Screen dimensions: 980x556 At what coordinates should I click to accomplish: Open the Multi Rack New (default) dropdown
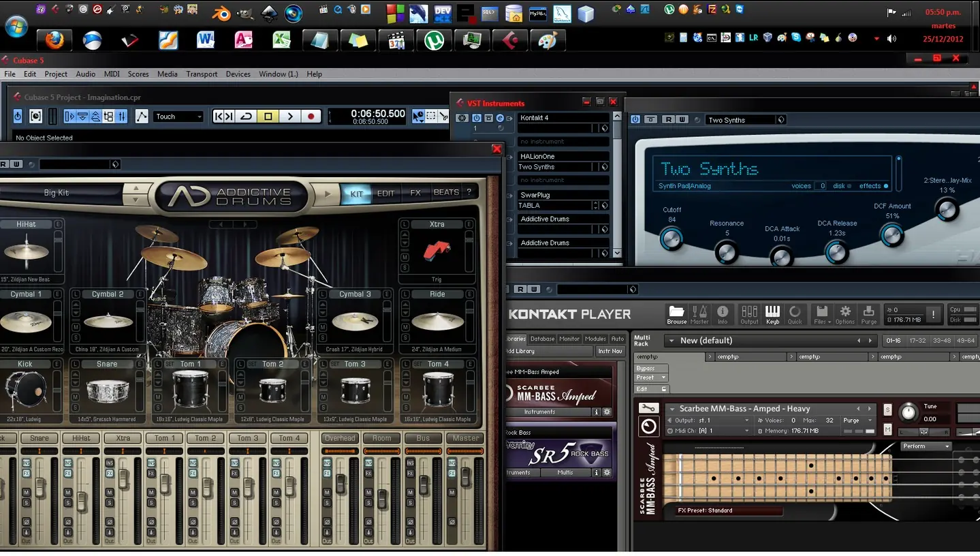(x=771, y=340)
